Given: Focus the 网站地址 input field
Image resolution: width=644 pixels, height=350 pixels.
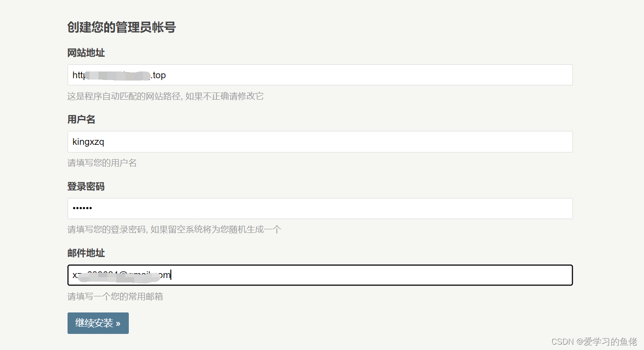Looking at the screenshot, I should 320,75.
